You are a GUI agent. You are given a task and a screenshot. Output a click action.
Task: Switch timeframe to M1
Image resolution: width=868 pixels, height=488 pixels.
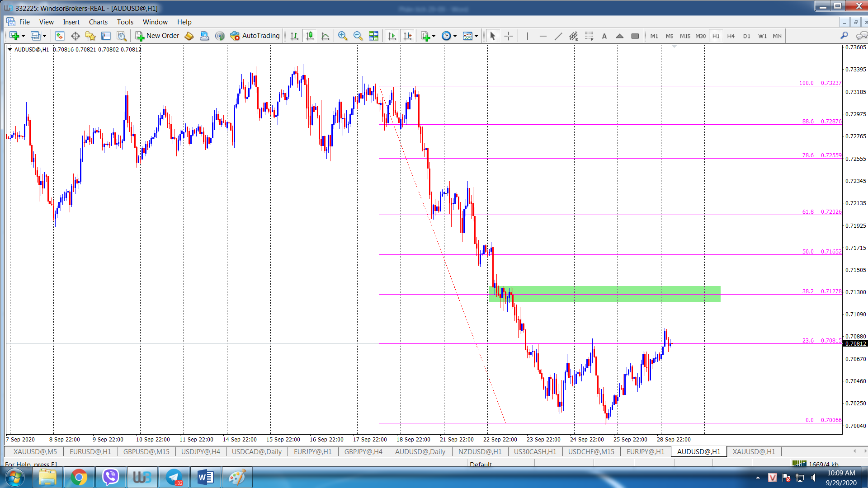pyautogui.click(x=654, y=36)
